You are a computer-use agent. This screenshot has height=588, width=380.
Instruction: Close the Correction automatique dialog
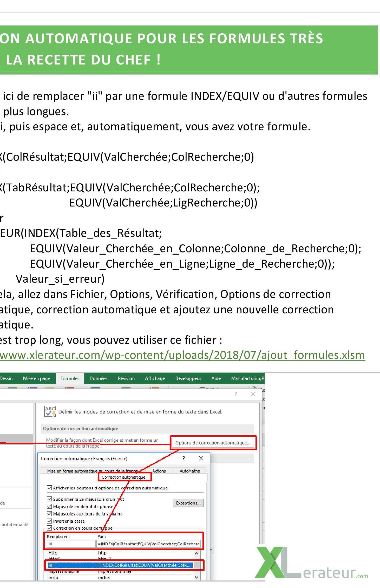pyautogui.click(x=201, y=458)
